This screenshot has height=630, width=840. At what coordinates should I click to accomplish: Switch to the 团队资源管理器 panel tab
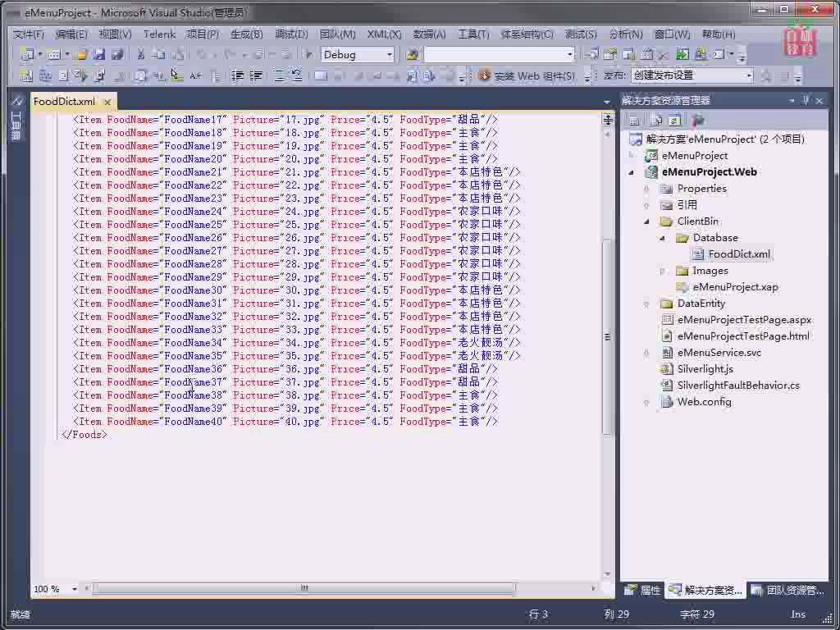(788, 591)
